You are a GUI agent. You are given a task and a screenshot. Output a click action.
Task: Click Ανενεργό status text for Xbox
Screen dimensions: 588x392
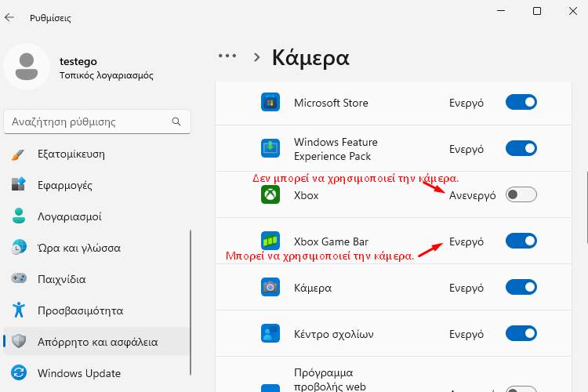point(473,195)
